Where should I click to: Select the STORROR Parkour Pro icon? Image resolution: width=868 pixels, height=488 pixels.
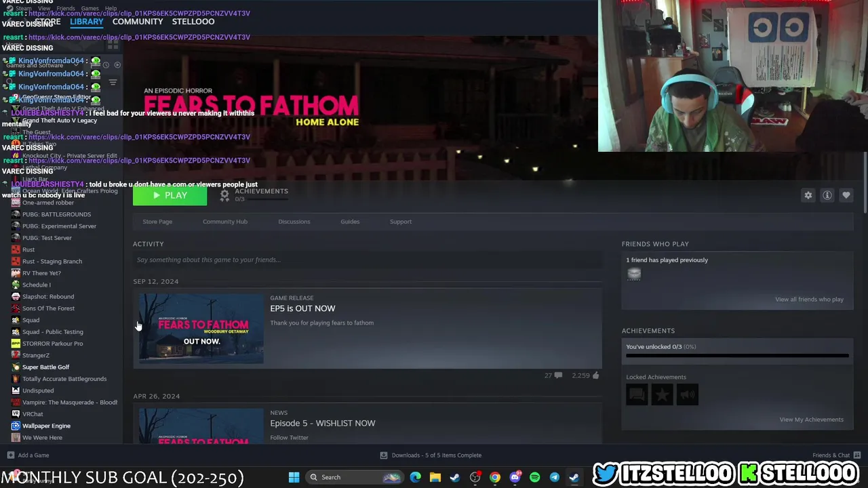click(x=16, y=344)
